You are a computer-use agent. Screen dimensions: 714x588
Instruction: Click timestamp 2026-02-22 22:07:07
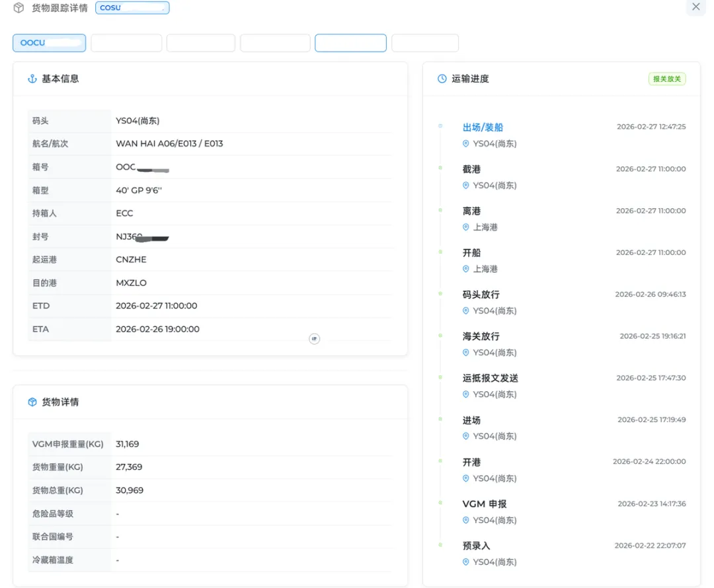click(651, 546)
